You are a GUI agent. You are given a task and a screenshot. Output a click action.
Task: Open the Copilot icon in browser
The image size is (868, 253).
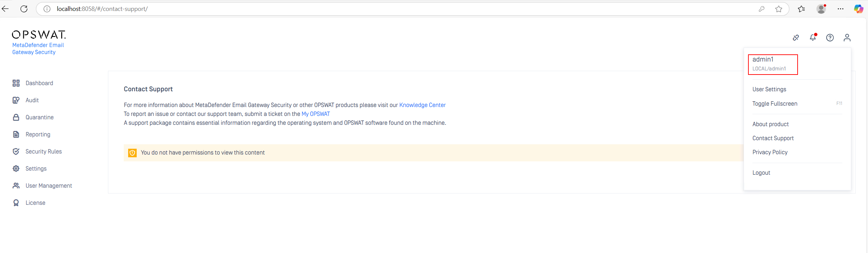[x=858, y=9]
